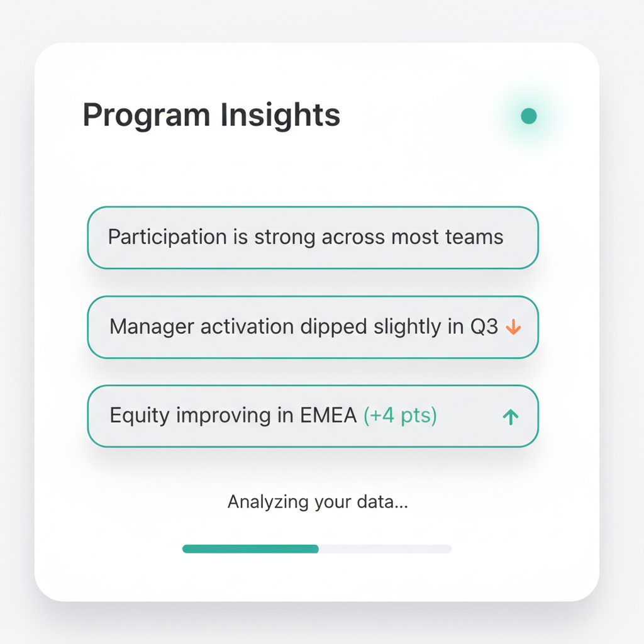Click the word "slightly" in second card

[x=409, y=327]
